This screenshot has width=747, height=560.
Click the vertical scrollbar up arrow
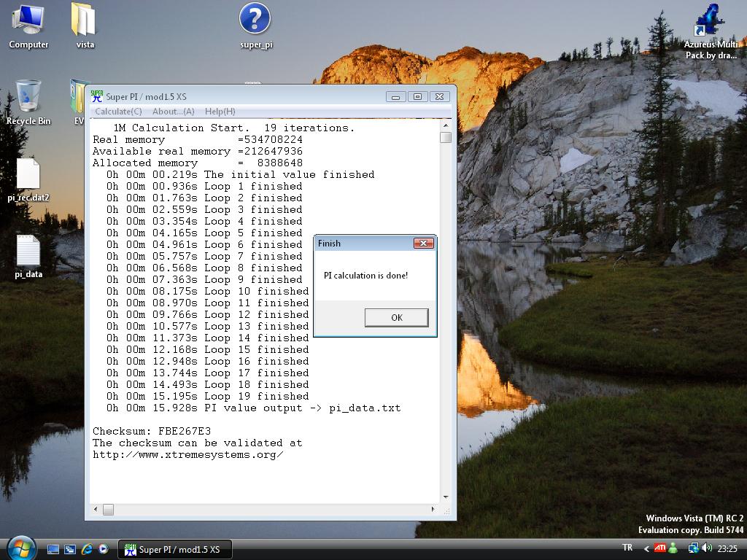click(x=446, y=125)
